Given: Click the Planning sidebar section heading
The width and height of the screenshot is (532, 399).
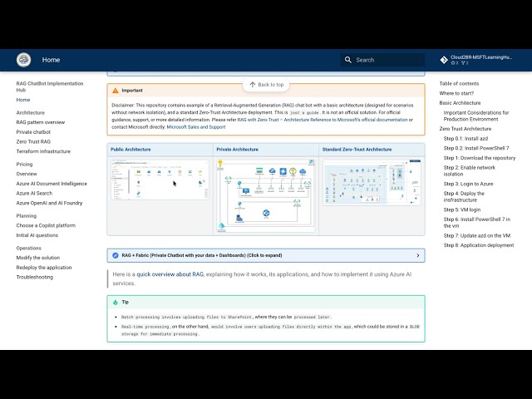Looking at the screenshot, I should coord(26,216).
